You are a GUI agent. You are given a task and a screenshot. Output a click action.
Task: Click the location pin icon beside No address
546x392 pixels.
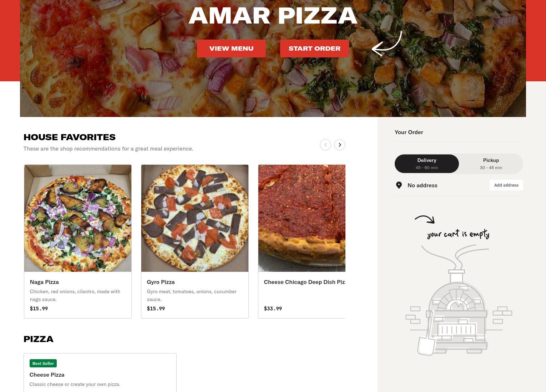(x=399, y=185)
